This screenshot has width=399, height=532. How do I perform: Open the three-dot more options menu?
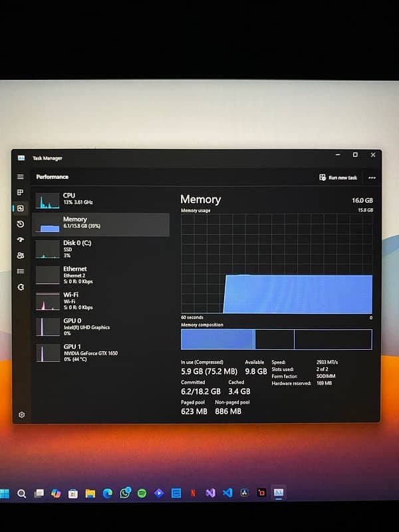[x=372, y=178]
